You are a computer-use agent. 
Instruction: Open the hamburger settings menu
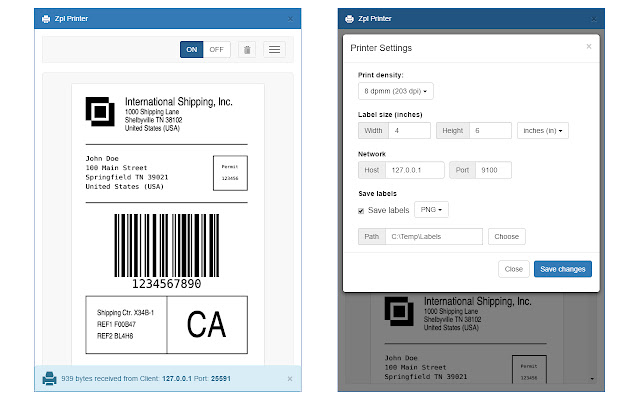click(x=273, y=49)
